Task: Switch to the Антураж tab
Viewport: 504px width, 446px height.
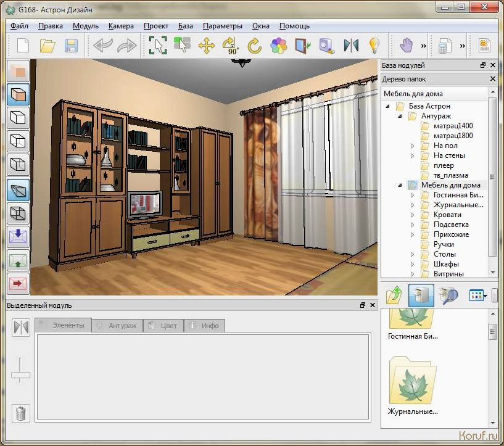Action: point(117,326)
